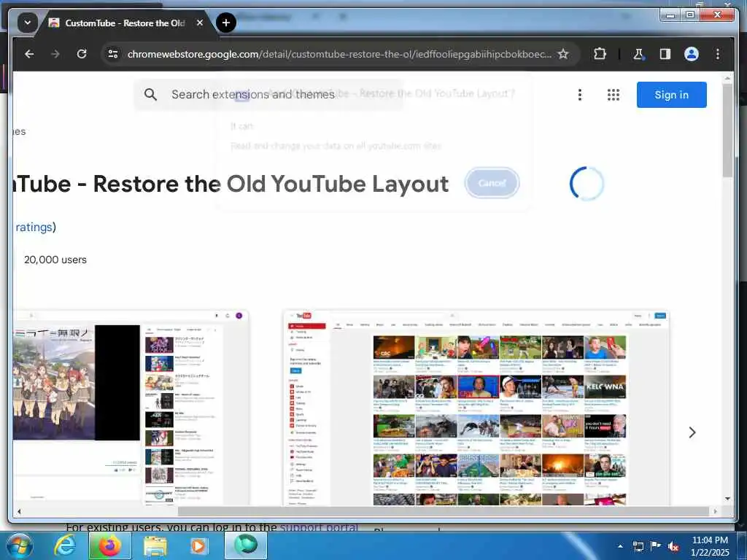This screenshot has height=560, width=747.
Task: Open the Chrome profile avatar
Action: point(692,54)
